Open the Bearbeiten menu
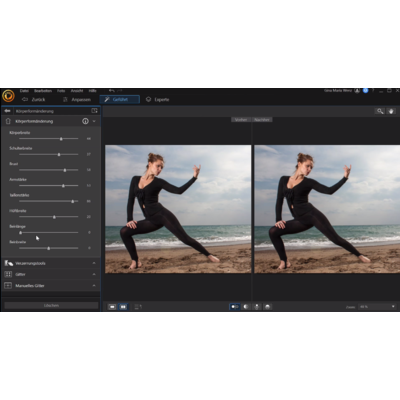The width and height of the screenshot is (400, 400). click(43, 91)
